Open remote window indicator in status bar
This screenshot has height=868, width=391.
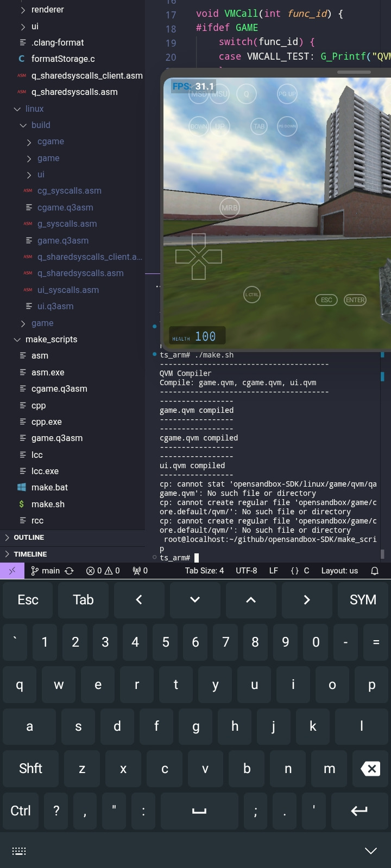pyautogui.click(x=12, y=571)
